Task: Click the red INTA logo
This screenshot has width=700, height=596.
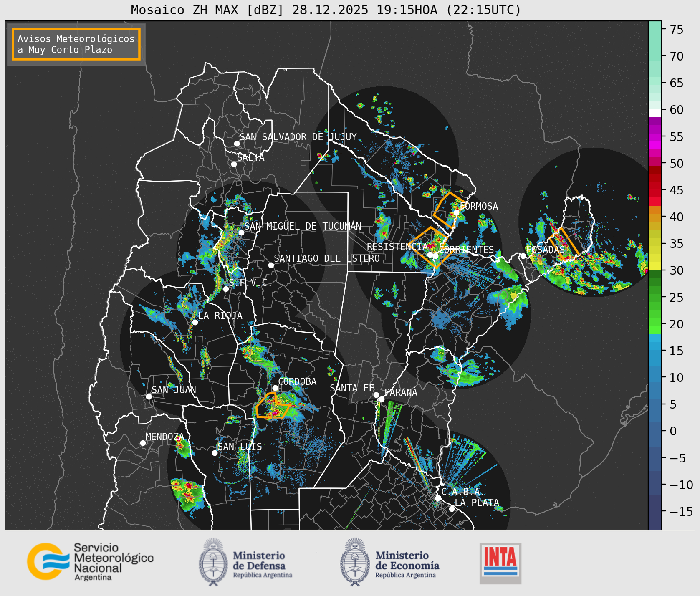Action: pos(500,563)
